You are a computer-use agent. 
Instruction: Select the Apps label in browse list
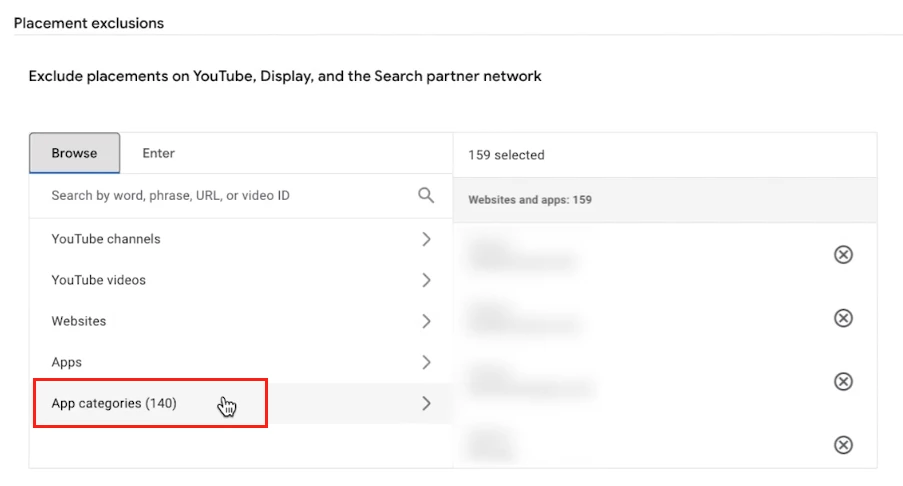click(x=67, y=362)
